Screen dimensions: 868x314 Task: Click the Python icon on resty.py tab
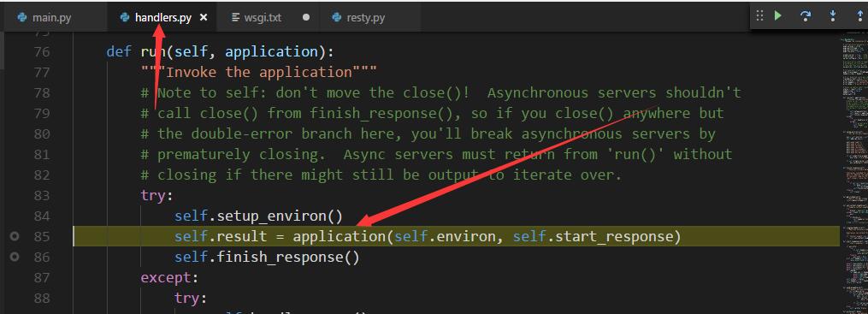coord(337,17)
